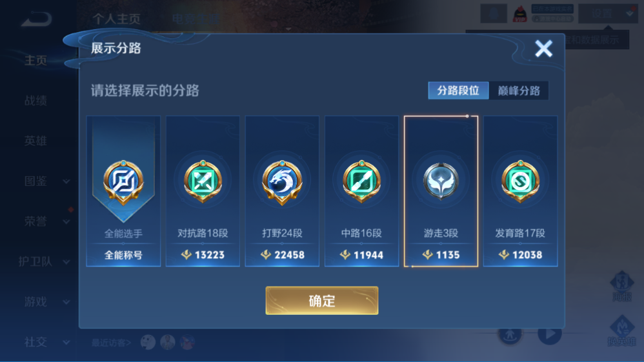Select the 中路16段 mid lane badge

click(361, 181)
